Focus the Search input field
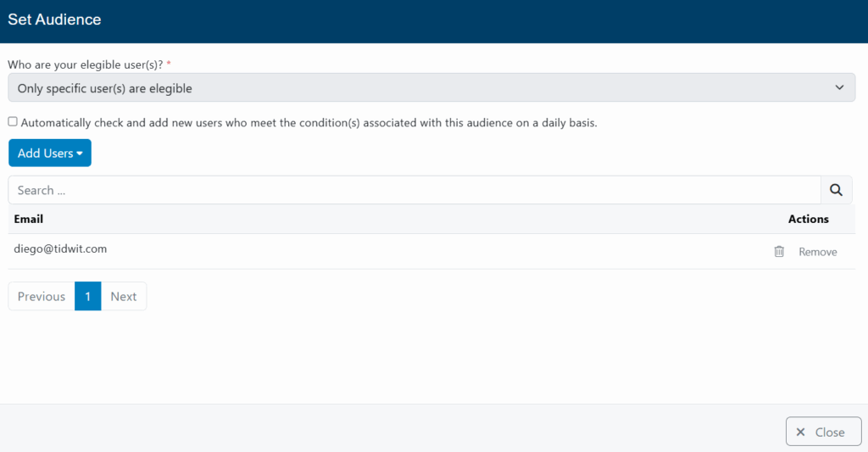Image resolution: width=868 pixels, height=452 pixels. pyautogui.click(x=414, y=190)
